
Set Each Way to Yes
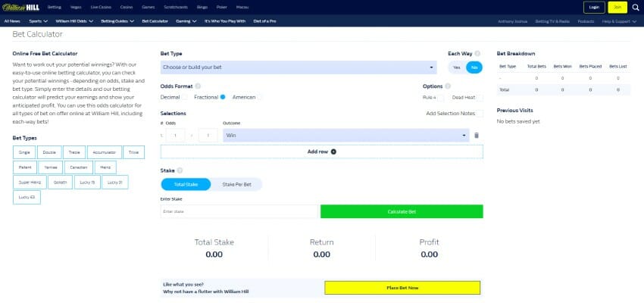pyautogui.click(x=457, y=67)
